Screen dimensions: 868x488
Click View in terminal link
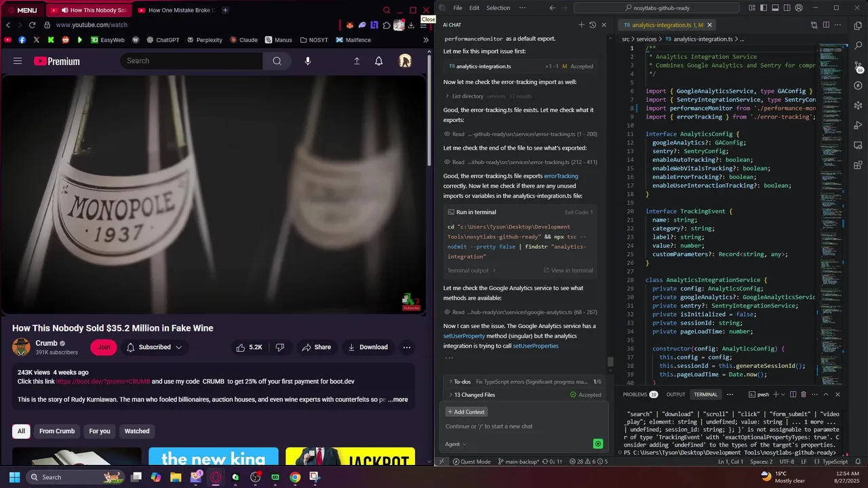pyautogui.click(x=568, y=270)
